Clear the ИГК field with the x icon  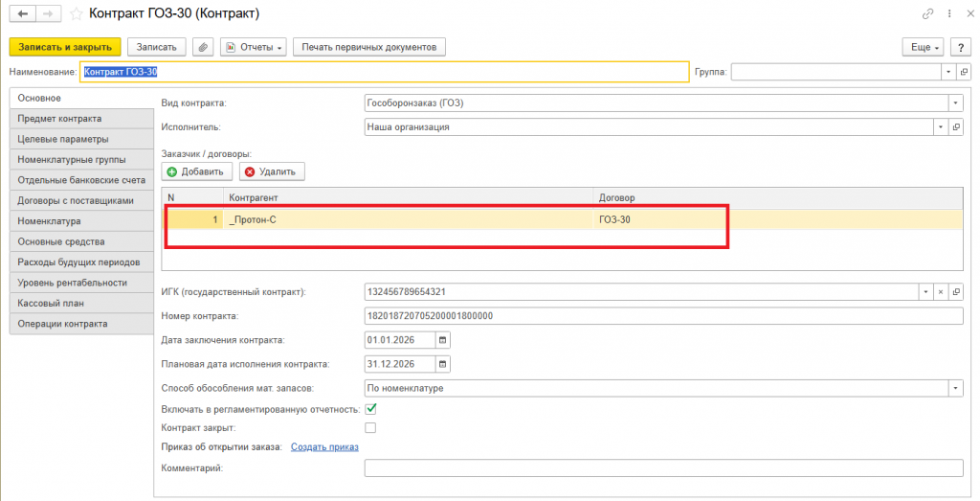point(941,292)
